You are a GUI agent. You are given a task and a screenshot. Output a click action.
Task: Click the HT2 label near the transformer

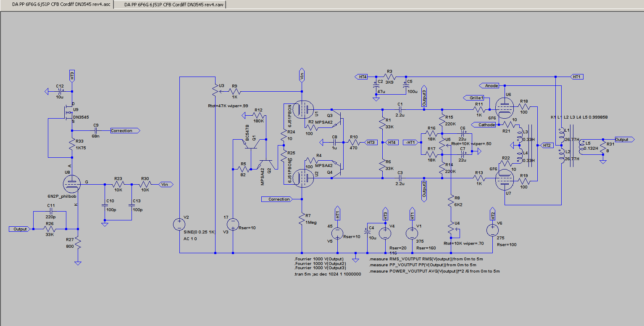coord(546,145)
